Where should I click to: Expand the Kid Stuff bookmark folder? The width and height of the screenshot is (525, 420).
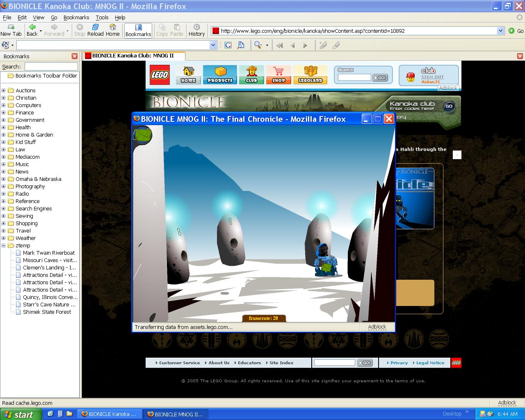(4, 142)
